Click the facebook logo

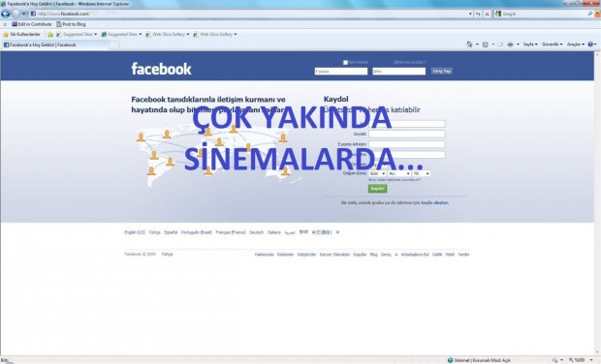161,69
